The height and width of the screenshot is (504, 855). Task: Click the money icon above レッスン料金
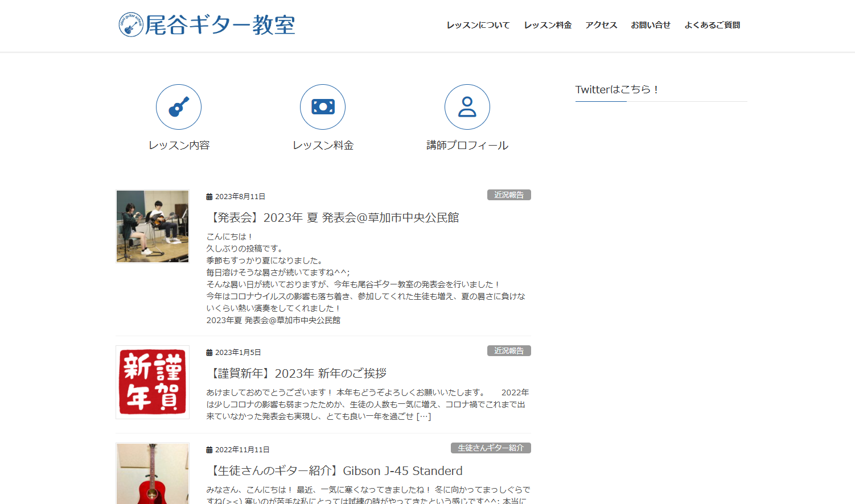click(322, 107)
